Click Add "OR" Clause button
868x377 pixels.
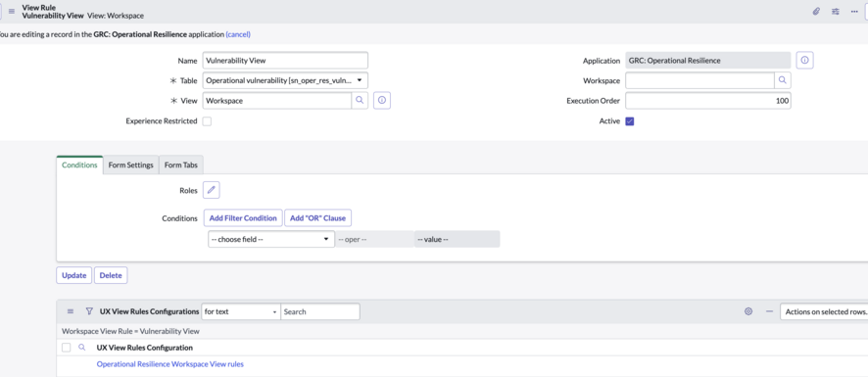point(317,218)
